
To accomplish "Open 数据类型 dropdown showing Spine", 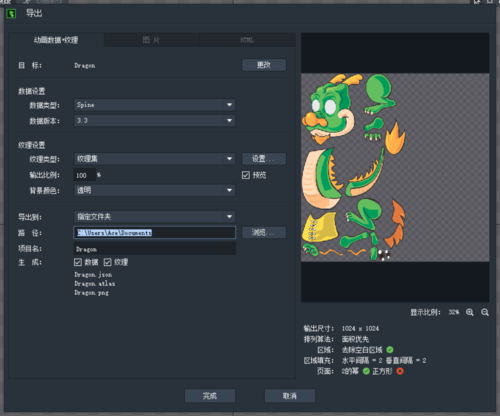I will pos(154,105).
